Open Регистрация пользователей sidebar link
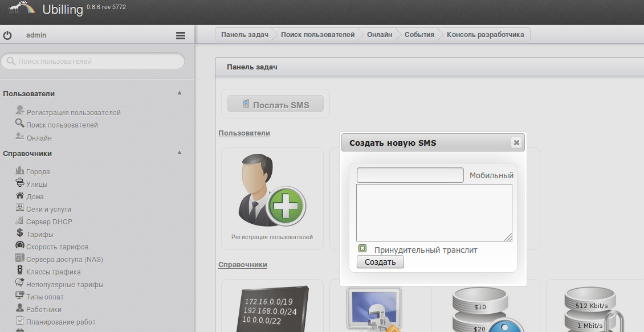This screenshot has width=644, height=332. [x=74, y=112]
